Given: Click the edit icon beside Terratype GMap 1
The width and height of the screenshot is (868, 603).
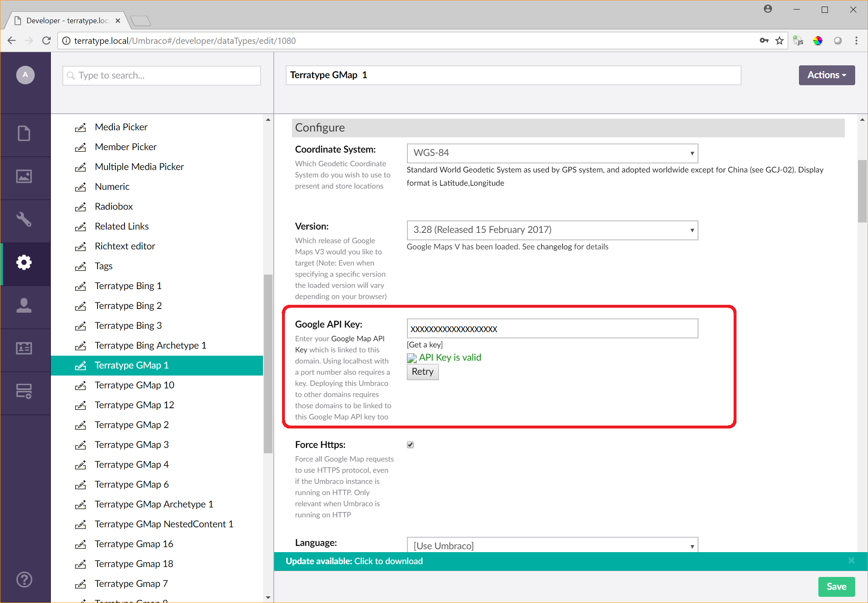Looking at the screenshot, I should click(x=80, y=366).
